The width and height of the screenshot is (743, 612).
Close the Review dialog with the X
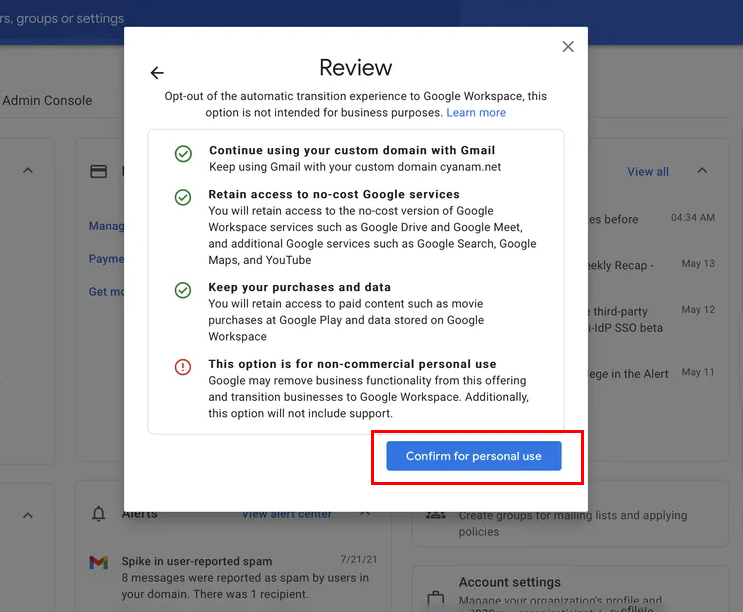568,46
